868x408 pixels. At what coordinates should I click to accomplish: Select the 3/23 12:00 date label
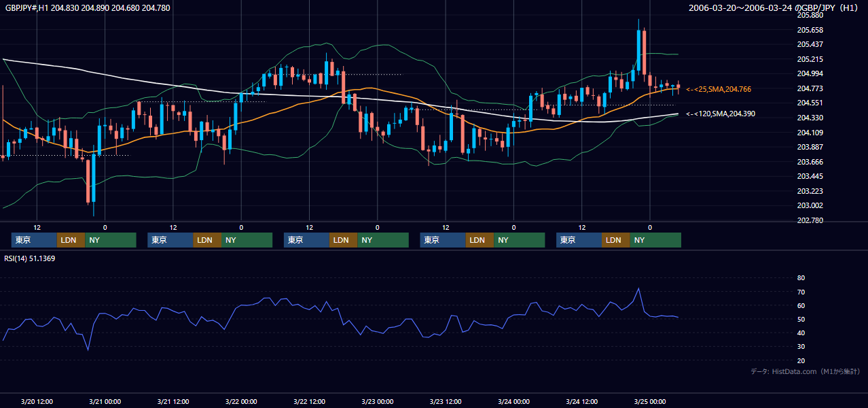click(x=446, y=401)
